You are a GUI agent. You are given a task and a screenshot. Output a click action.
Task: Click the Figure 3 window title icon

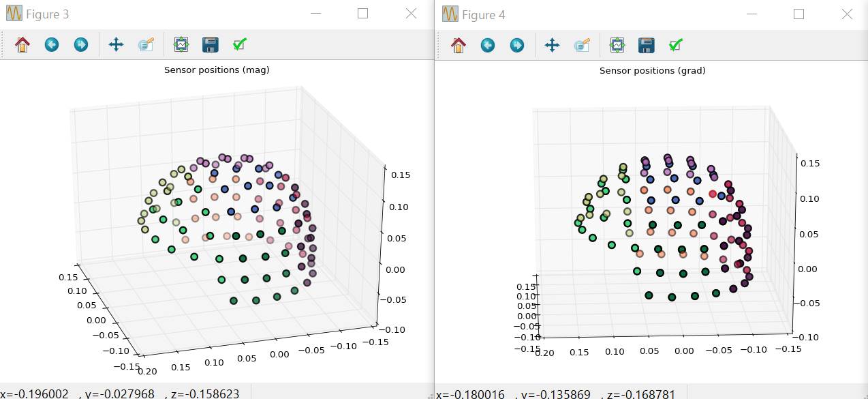[x=14, y=14]
